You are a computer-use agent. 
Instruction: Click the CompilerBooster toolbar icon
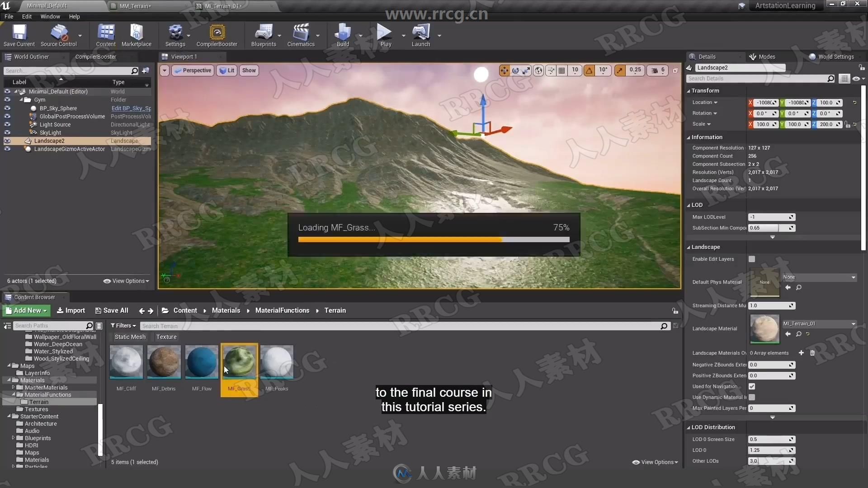click(217, 35)
